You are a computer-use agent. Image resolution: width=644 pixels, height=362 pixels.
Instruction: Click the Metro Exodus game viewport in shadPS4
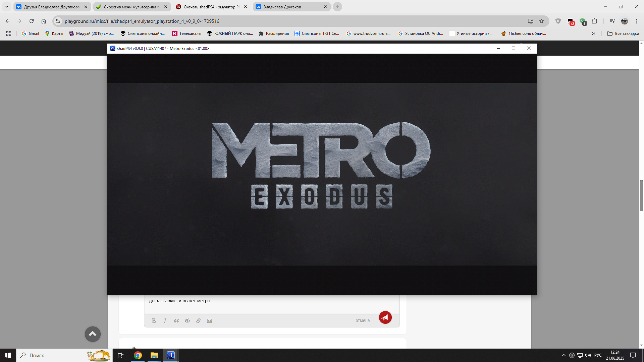(x=322, y=174)
